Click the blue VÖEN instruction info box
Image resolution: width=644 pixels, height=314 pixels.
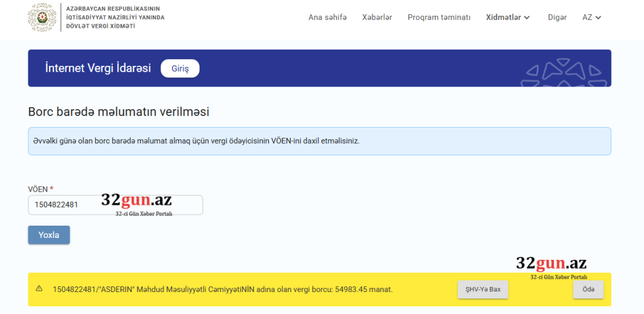(x=319, y=141)
